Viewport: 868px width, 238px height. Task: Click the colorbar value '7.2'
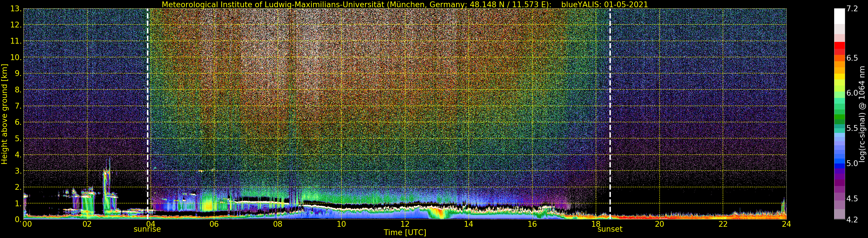coord(852,9)
